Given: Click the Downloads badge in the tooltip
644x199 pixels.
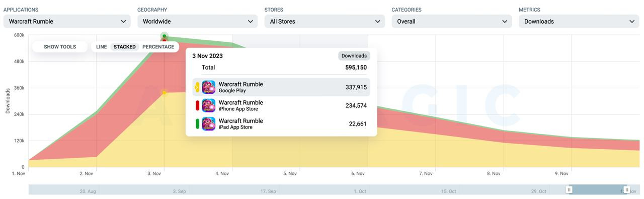Looking at the screenshot, I should tap(354, 56).
